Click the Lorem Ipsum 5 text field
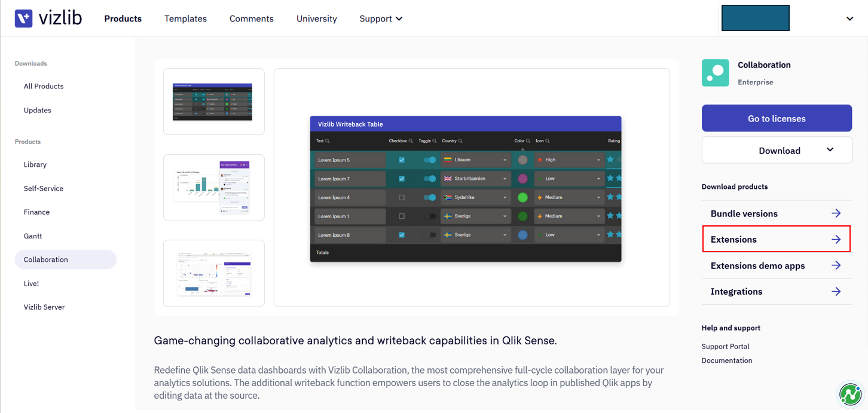868x413 pixels. [350, 160]
